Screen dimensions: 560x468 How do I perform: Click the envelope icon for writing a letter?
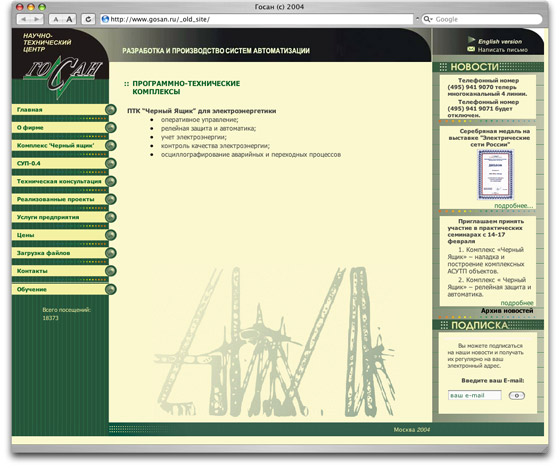click(471, 49)
